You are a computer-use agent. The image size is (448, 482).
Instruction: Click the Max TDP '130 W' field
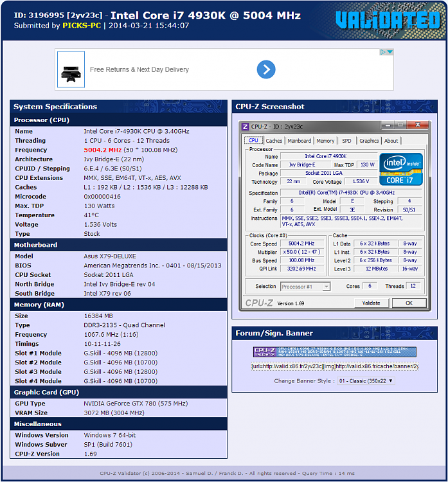click(x=368, y=165)
